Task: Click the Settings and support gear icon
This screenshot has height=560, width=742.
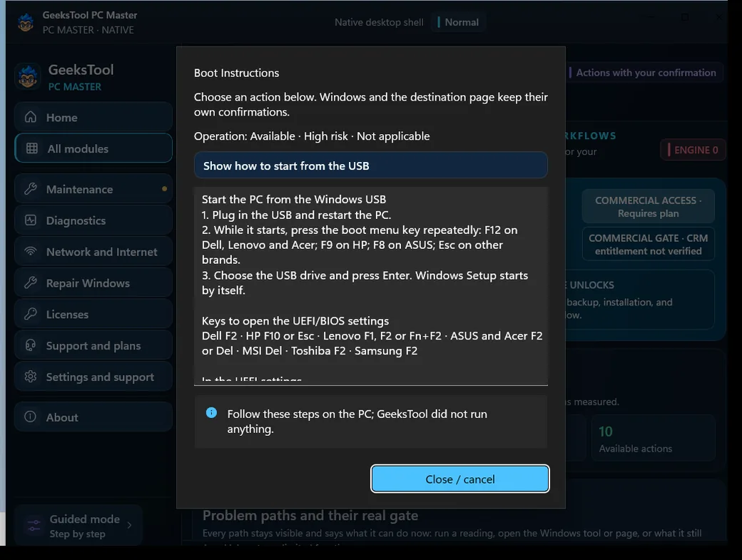Action: tap(31, 377)
